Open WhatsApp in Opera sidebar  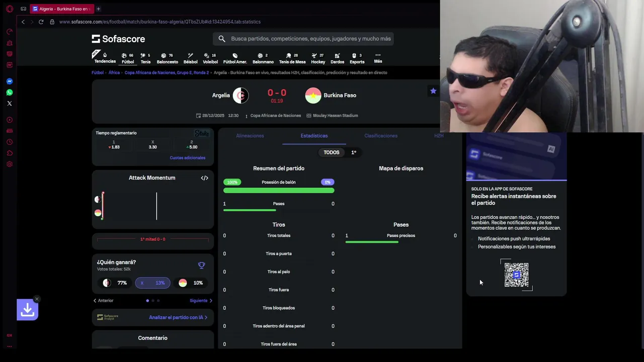coord(9,93)
